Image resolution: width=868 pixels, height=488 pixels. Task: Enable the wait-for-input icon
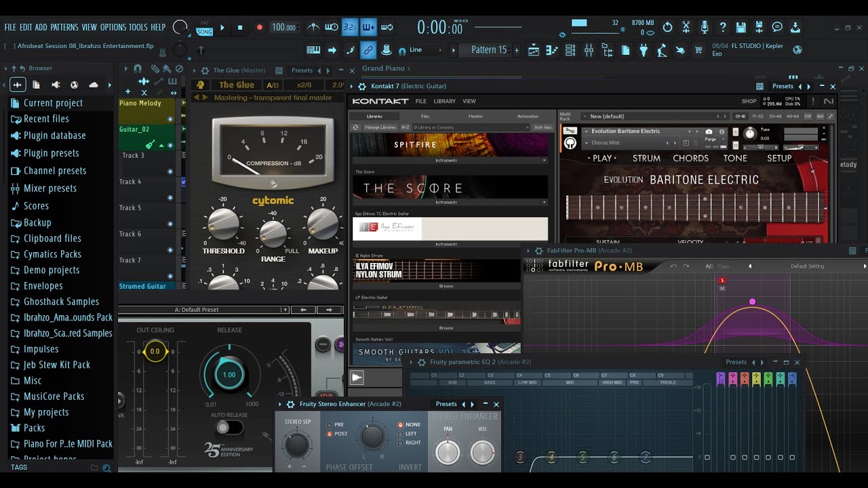332,28
